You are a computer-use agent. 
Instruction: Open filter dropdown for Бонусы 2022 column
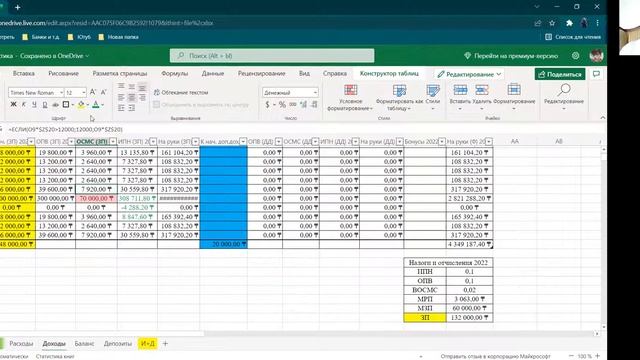coord(442,141)
